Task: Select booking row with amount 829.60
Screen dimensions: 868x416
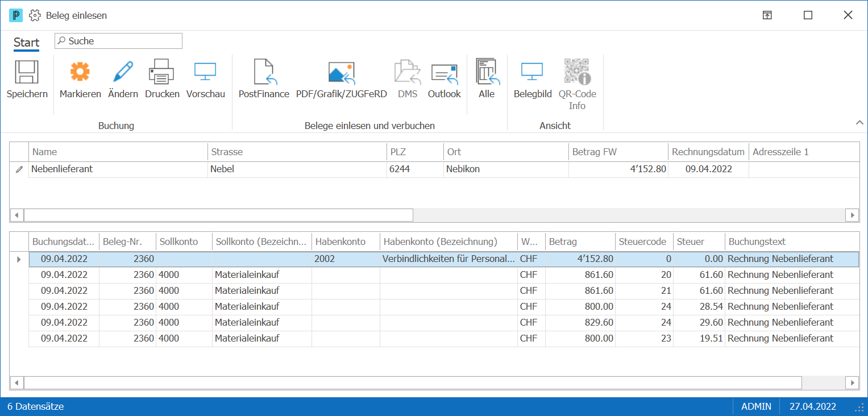Action: coord(443,322)
